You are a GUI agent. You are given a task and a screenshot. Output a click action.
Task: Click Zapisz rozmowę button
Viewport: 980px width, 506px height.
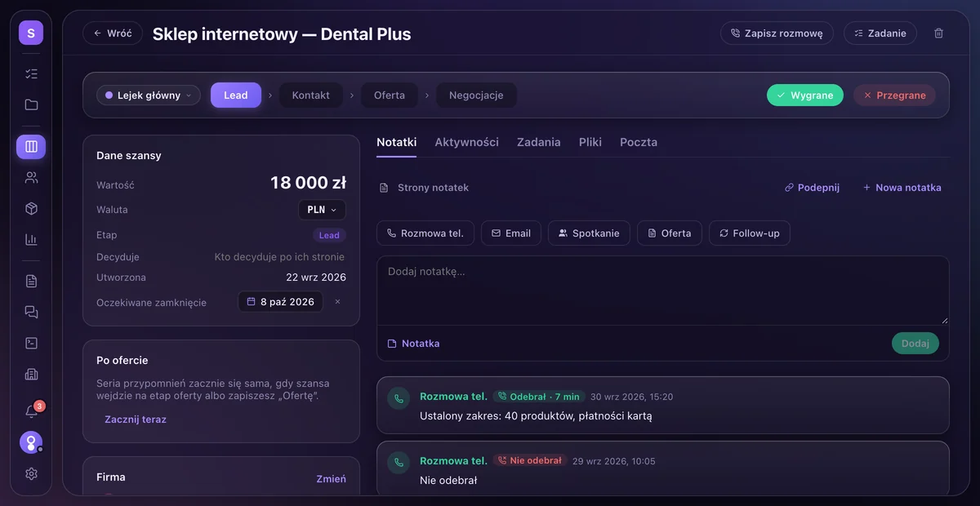[x=777, y=33]
